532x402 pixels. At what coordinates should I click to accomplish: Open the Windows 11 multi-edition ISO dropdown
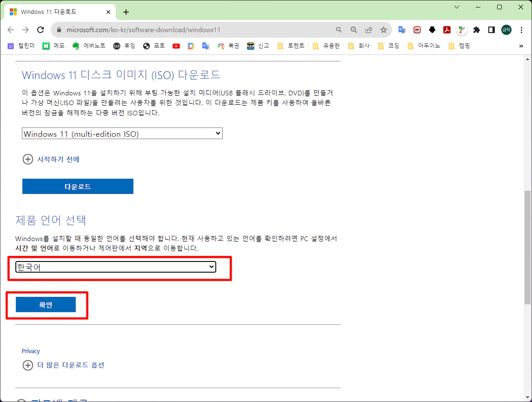122,134
